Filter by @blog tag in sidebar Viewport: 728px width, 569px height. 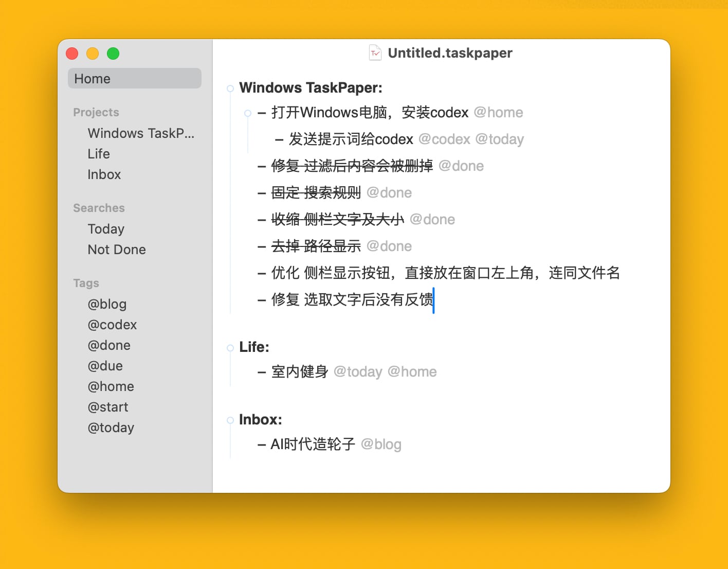pyautogui.click(x=107, y=304)
